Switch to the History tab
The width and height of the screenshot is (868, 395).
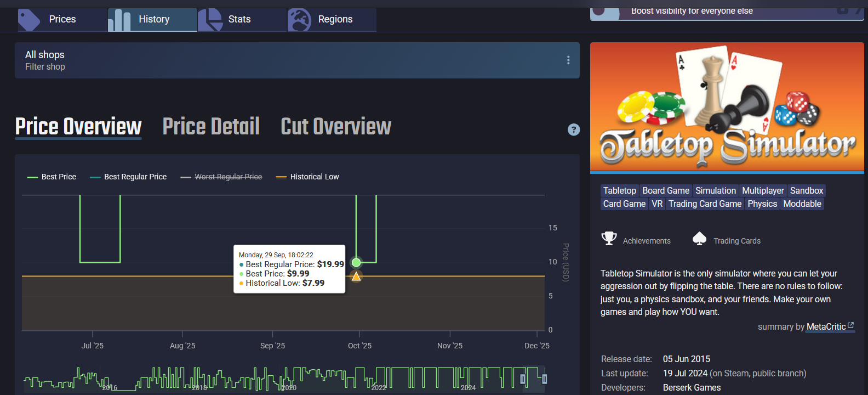point(152,20)
